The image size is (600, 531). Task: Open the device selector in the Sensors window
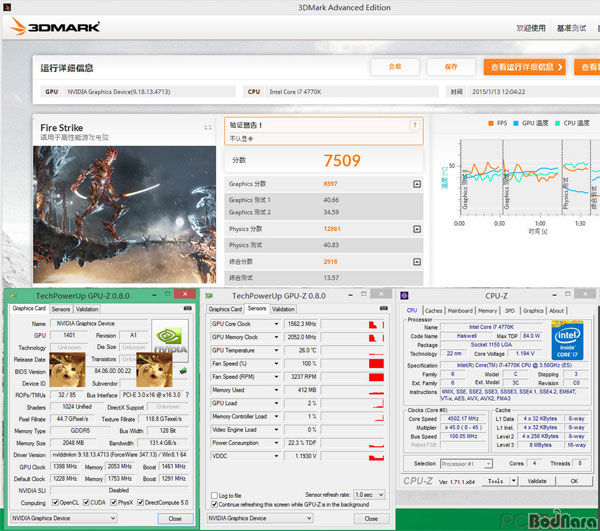[x=260, y=518]
